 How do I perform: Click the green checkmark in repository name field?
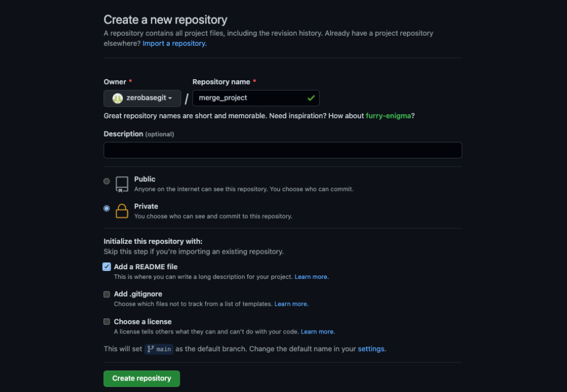[311, 98]
